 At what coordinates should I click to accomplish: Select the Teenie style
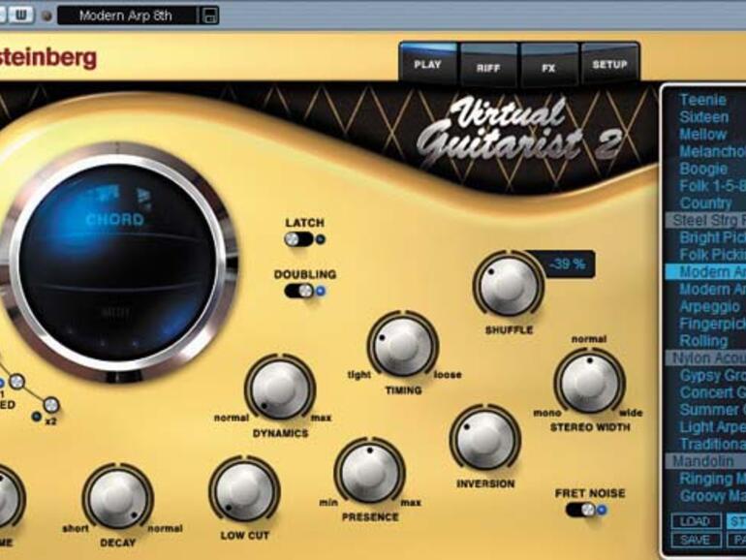tap(706, 100)
